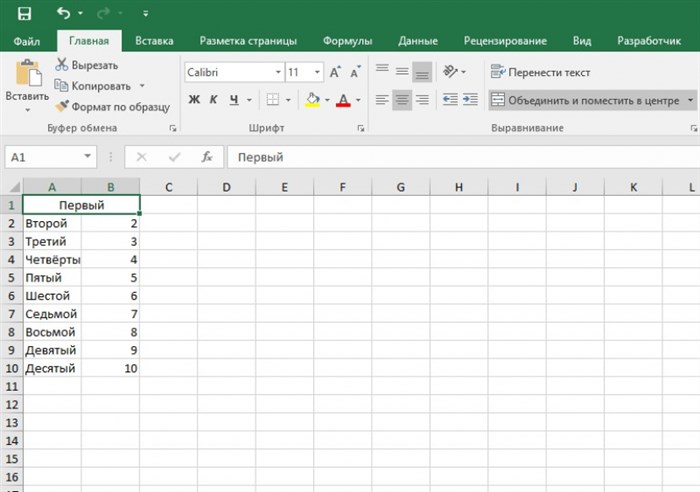Open the font name dropdown arrow

tap(278, 72)
